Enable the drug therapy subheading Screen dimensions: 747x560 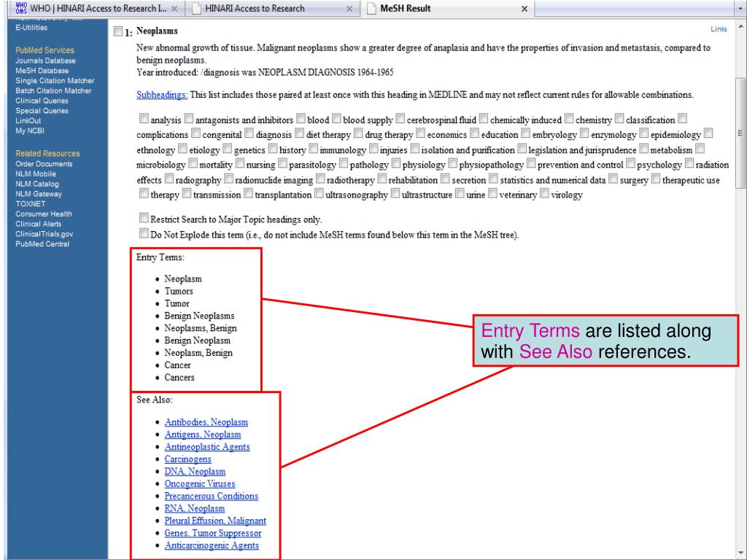pyautogui.click(x=358, y=133)
